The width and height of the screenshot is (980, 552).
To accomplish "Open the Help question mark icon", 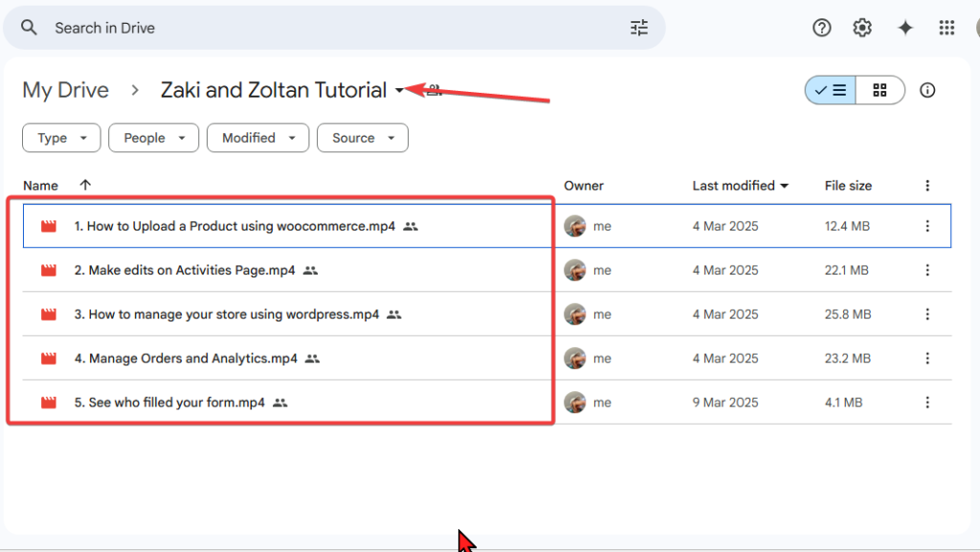I will (x=822, y=28).
